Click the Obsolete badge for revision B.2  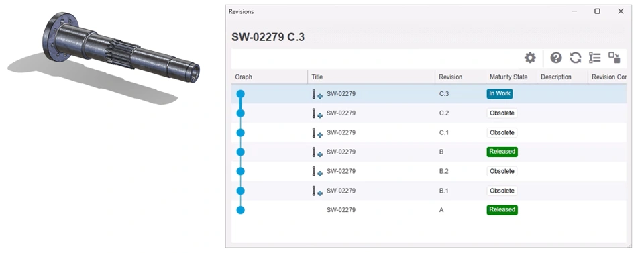(502, 171)
